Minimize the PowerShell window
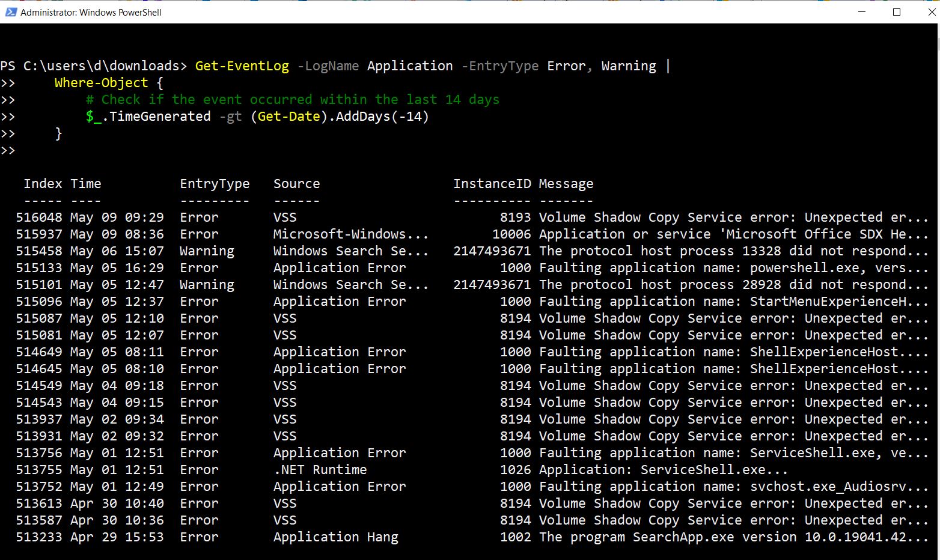The width and height of the screenshot is (940, 560). tap(863, 12)
